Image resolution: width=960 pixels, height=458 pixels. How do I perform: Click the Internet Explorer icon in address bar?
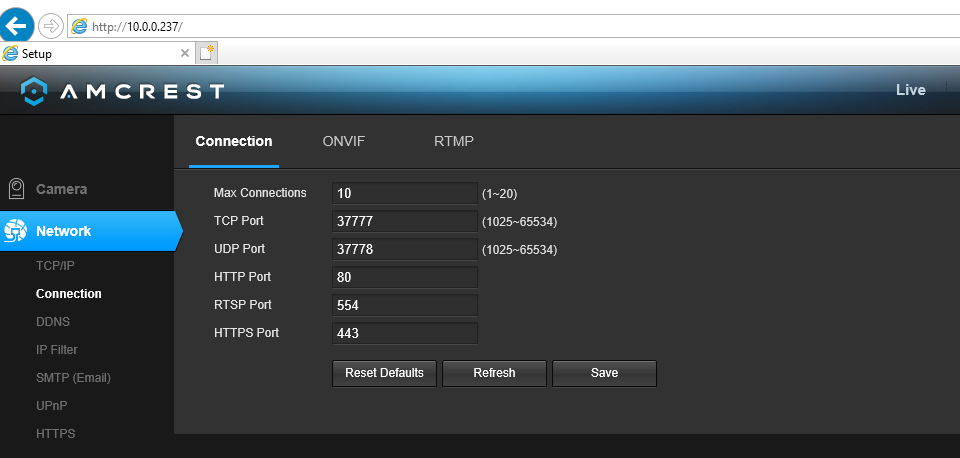tap(80, 26)
